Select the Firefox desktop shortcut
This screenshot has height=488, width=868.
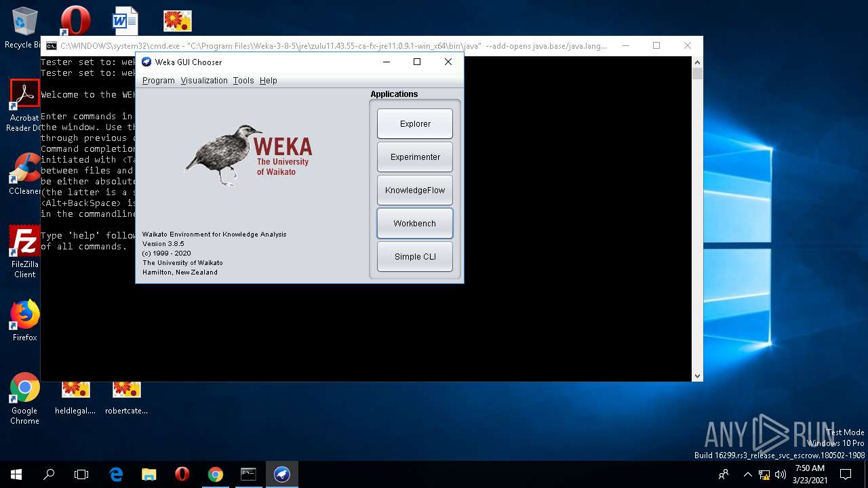click(24, 321)
